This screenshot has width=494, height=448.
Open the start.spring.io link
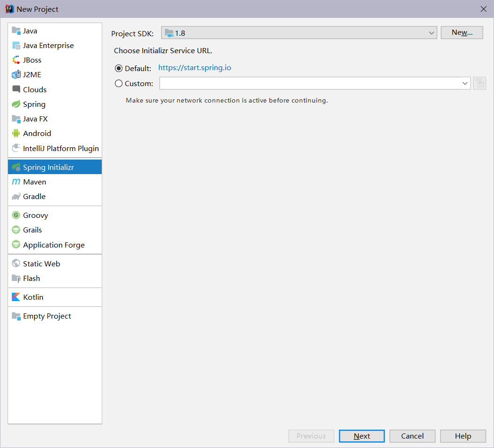pos(194,68)
